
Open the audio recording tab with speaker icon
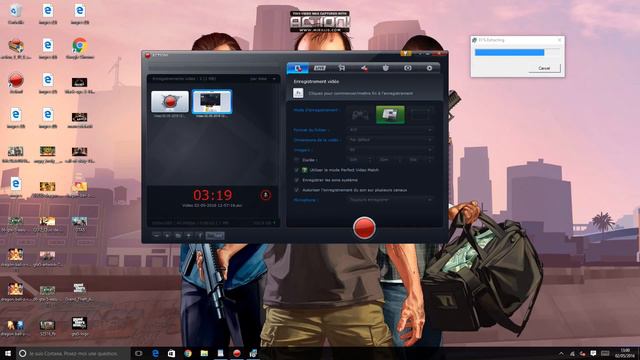click(x=364, y=68)
